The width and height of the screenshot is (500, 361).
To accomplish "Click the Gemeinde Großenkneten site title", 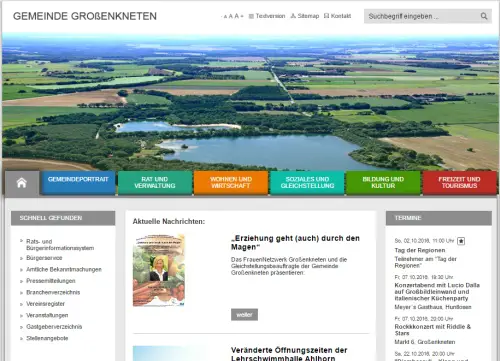I will coord(85,16).
